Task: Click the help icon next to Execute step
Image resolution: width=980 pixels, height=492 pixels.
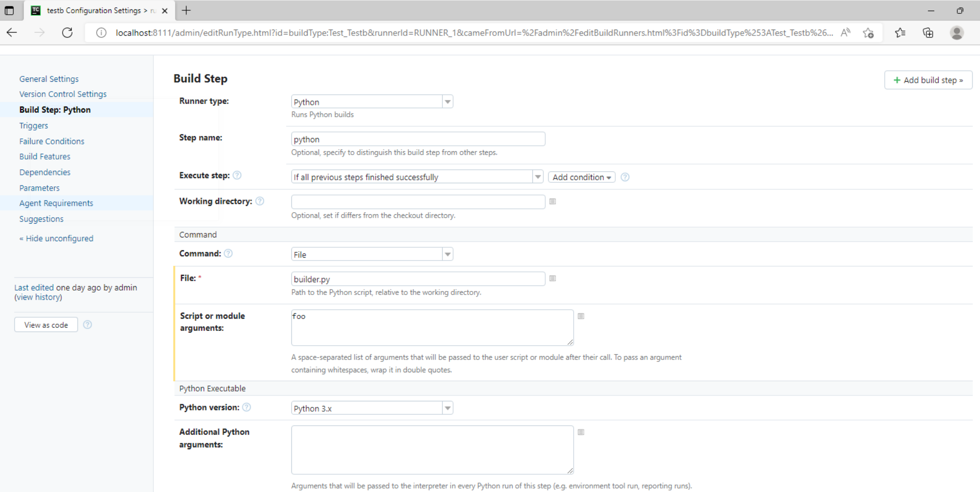Action: tap(237, 175)
